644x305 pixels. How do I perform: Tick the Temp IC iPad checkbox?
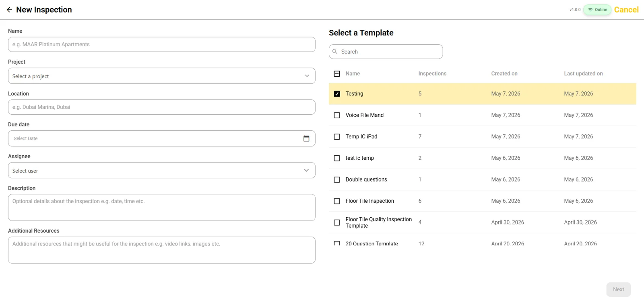coord(337,137)
